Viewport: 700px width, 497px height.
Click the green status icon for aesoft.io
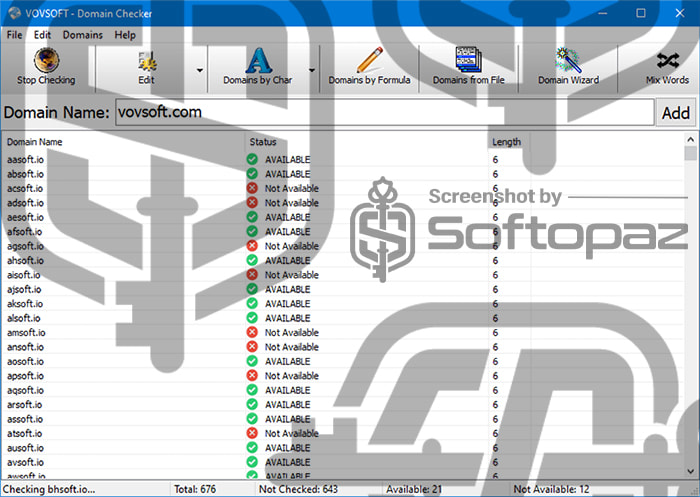point(252,217)
